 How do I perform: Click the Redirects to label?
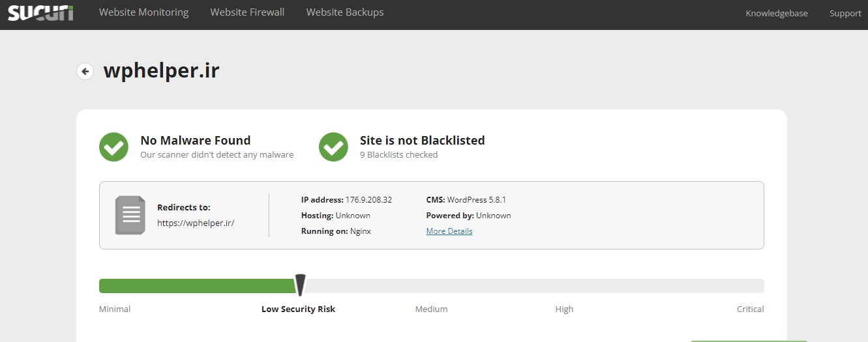[x=184, y=208]
